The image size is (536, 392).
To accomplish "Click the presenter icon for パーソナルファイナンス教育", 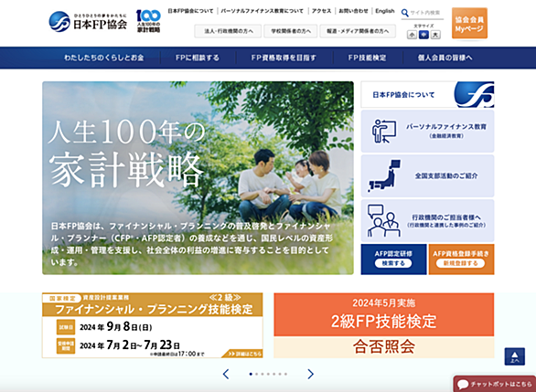I will coord(384,131).
